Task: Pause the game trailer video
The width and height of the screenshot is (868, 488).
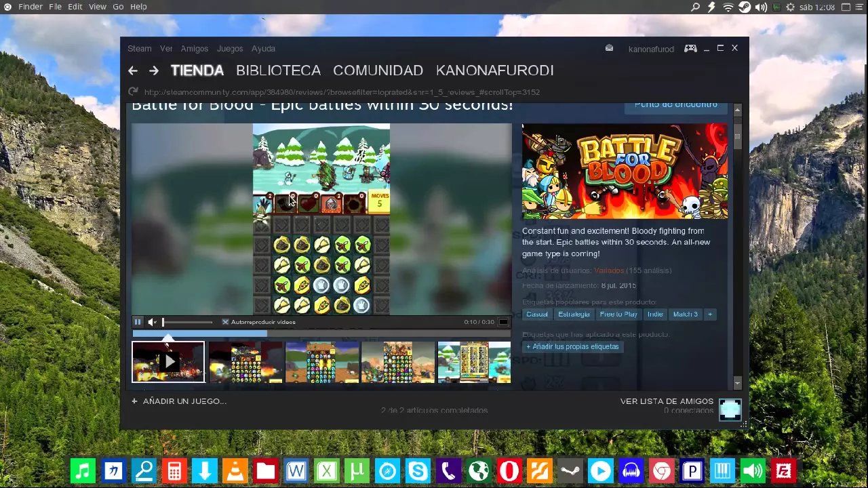Action: pos(138,322)
